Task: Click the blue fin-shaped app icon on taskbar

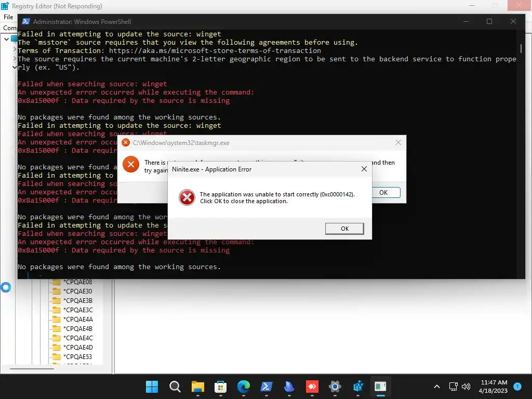Action: click(x=289, y=387)
